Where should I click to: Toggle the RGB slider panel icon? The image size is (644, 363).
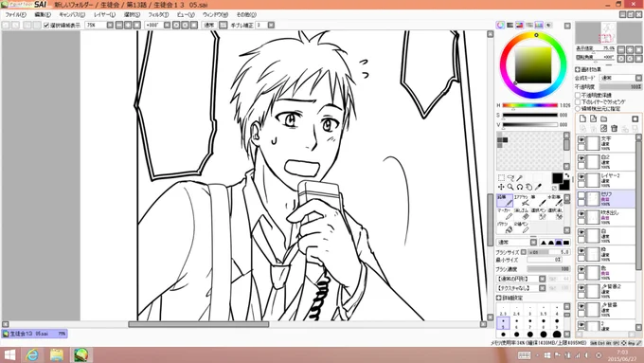tap(510, 25)
